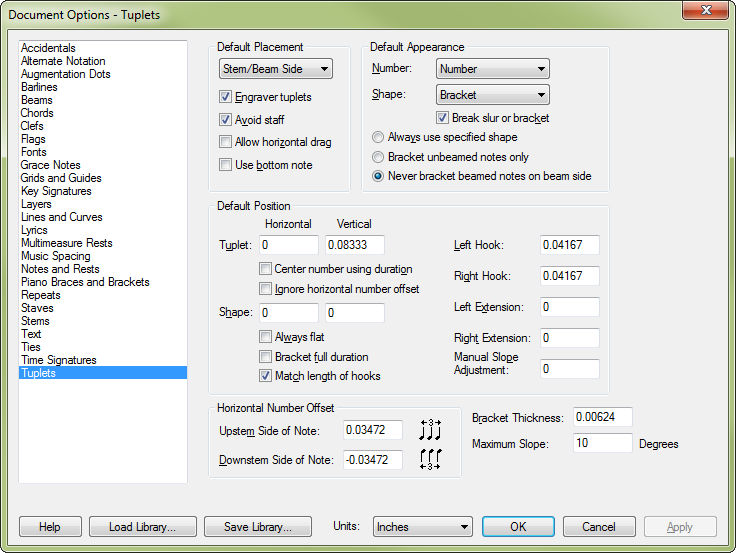Click the Cancel button

tap(599, 527)
